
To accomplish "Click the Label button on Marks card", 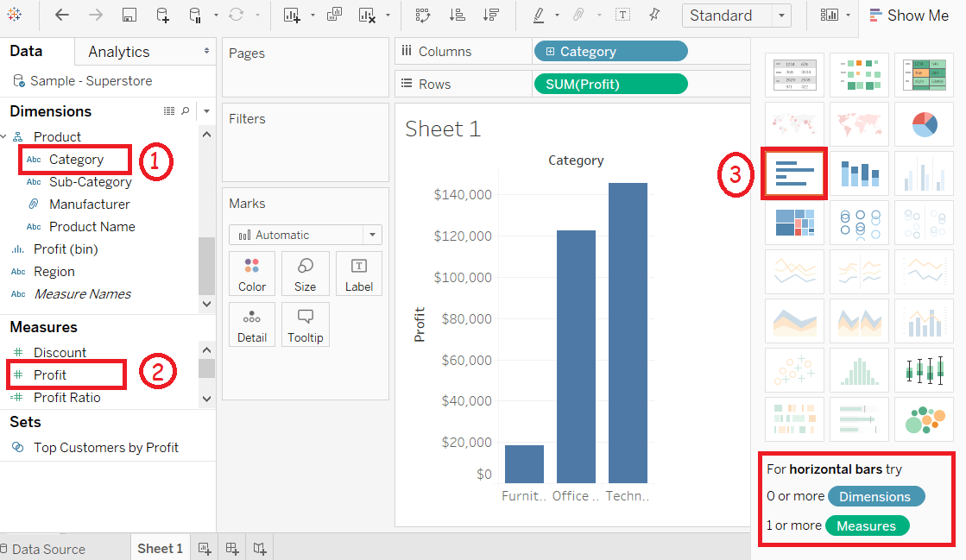I will pos(359,274).
